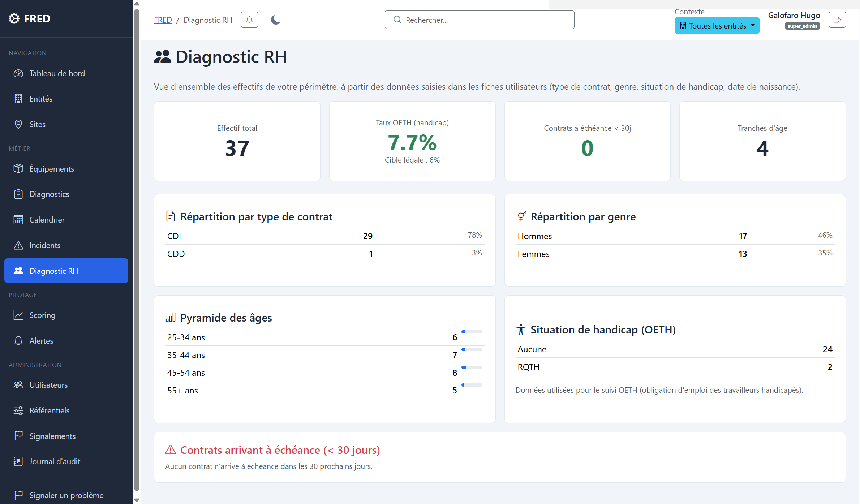
Task: Open the Scoring chart icon
Action: (x=18, y=315)
